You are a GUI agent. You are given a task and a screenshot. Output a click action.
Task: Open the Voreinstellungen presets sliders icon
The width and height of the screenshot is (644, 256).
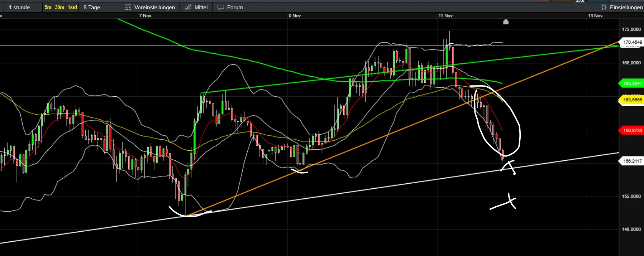tap(128, 8)
